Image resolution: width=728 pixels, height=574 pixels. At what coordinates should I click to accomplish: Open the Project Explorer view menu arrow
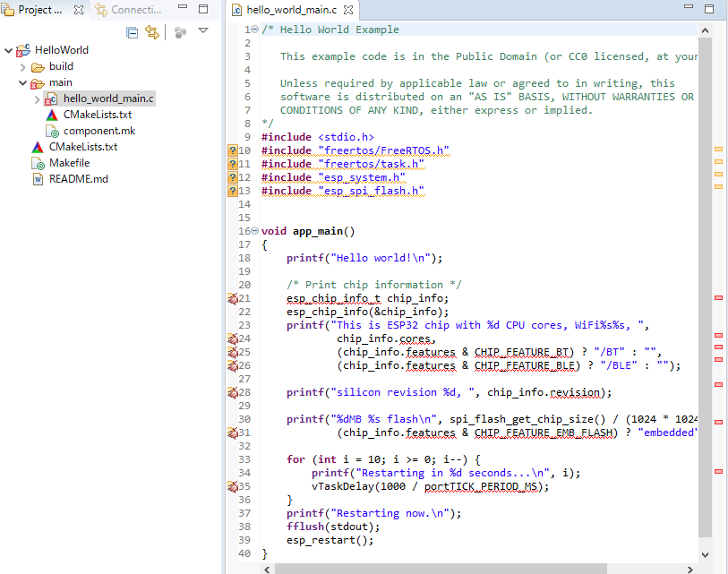(203, 30)
